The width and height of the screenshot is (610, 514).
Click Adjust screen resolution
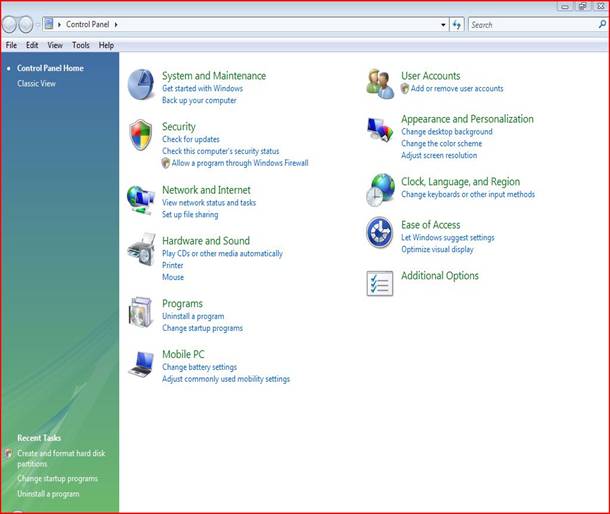pyautogui.click(x=439, y=156)
